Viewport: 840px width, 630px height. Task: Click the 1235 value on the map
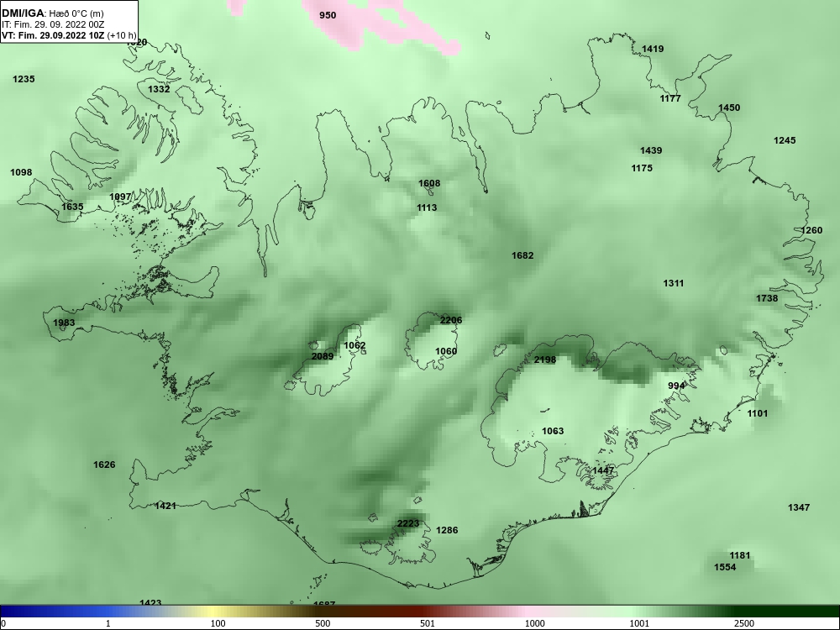click(24, 79)
